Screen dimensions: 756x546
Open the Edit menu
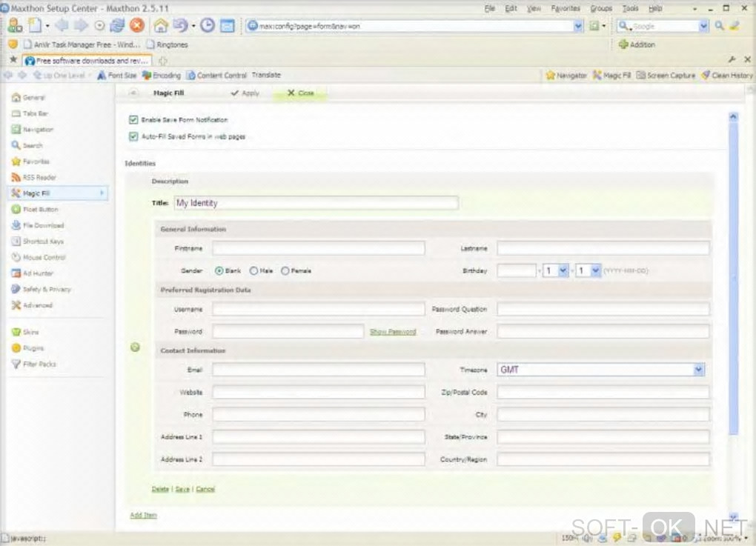point(511,8)
